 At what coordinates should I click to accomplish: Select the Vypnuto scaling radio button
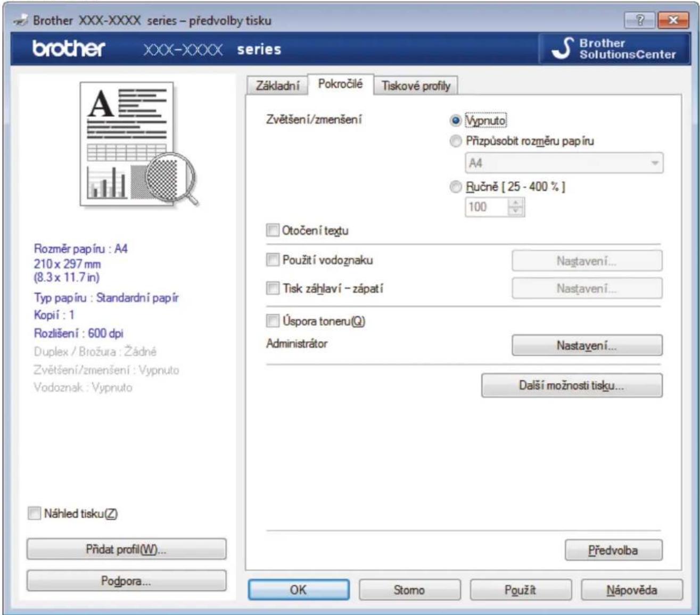455,121
